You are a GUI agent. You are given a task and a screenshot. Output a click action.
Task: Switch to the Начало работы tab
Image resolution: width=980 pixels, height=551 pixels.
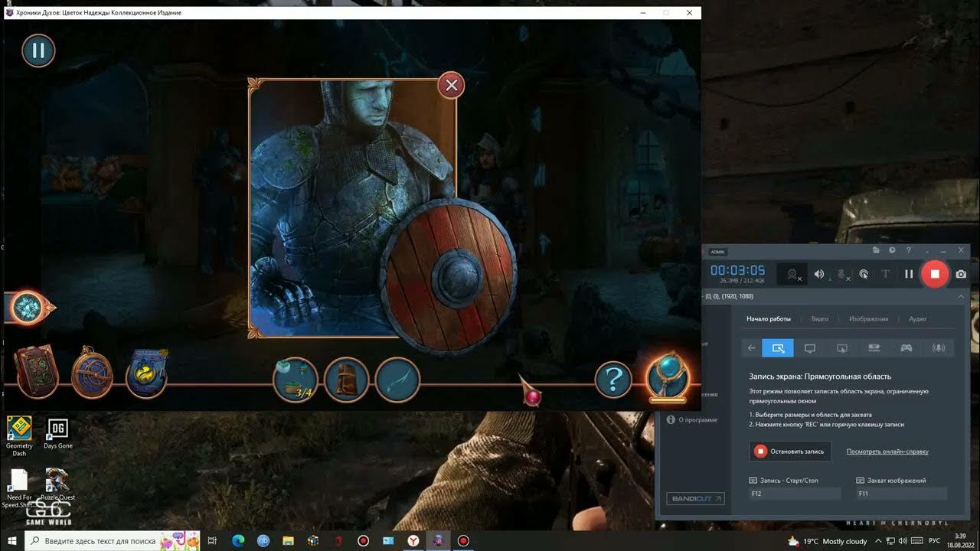click(769, 318)
